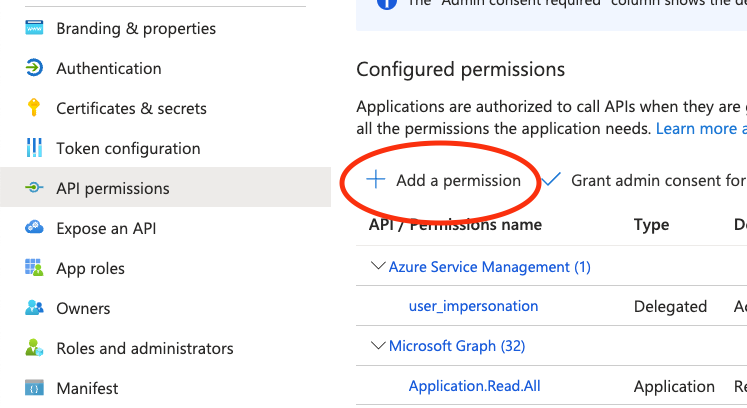
Task: Collapse the Azure Service Management chevron
Action: pyautogui.click(x=378, y=266)
